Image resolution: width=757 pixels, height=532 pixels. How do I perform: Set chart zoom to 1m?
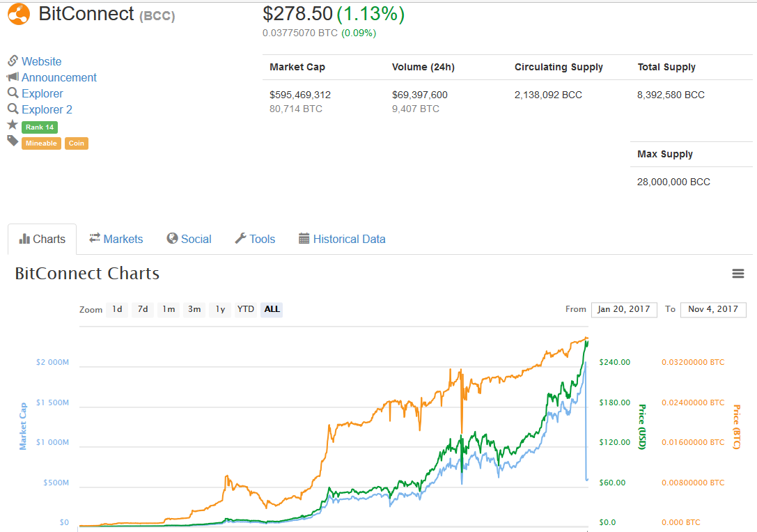coord(169,309)
